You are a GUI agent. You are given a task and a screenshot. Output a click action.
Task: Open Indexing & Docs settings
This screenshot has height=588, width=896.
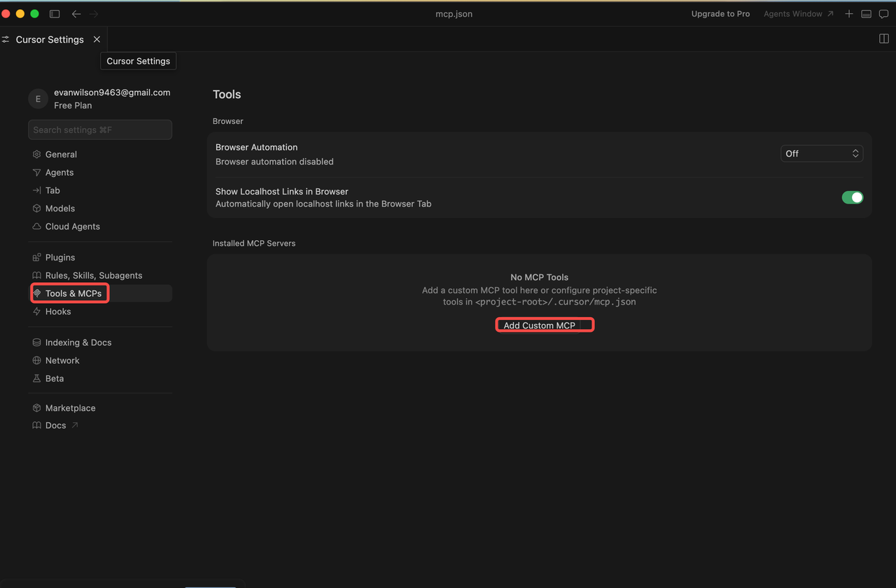78,342
